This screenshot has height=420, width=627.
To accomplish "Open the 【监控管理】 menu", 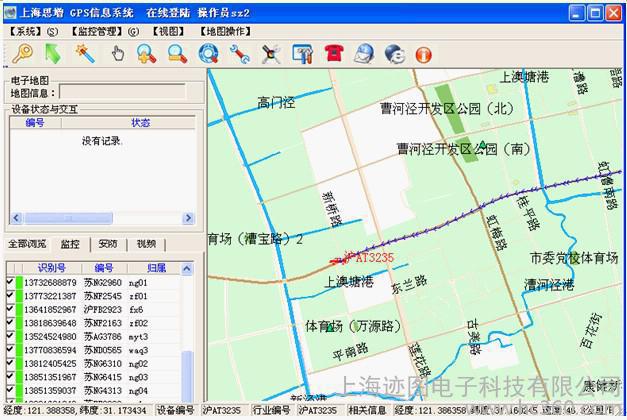I will coord(104,31).
